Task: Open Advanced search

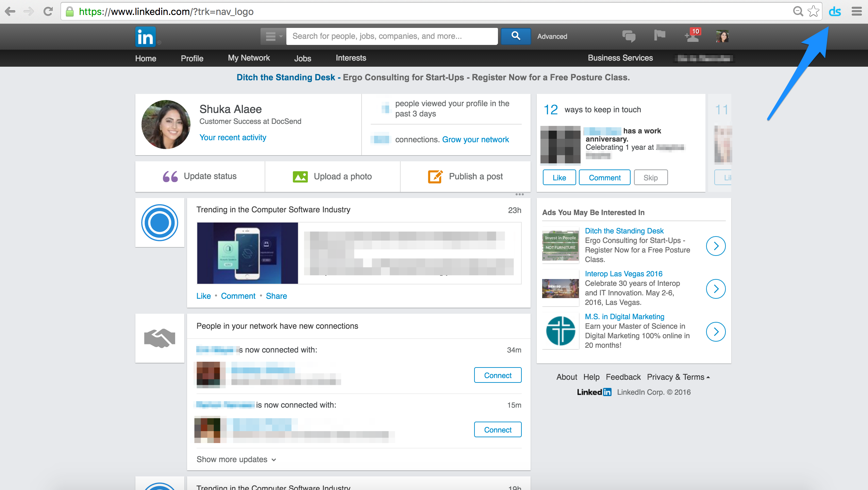Action: [x=552, y=36]
